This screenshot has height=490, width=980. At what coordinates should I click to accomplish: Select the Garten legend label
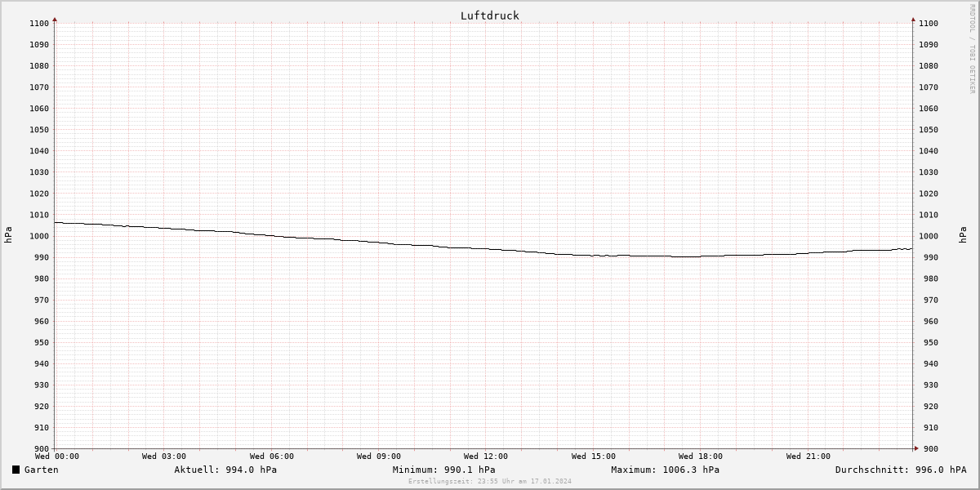point(42,470)
